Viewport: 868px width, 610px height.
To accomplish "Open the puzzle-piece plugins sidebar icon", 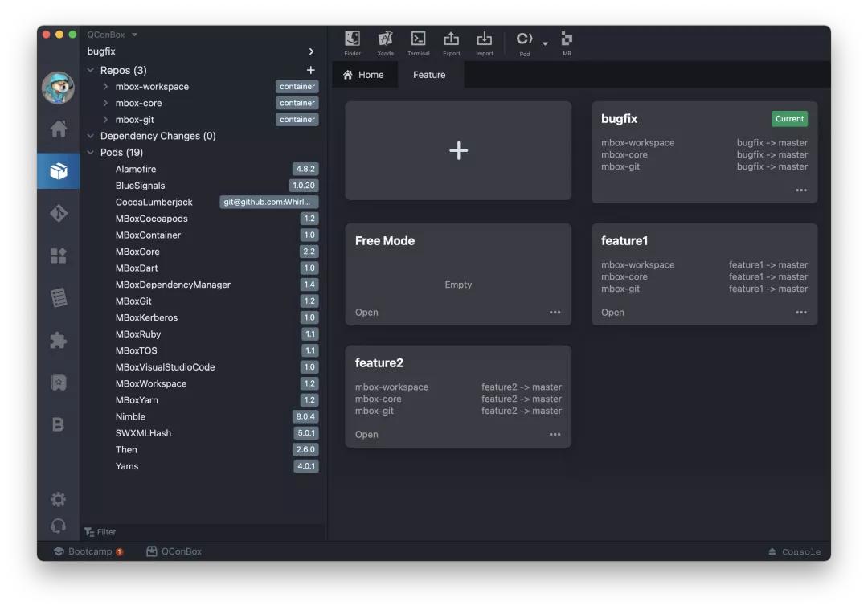I will (x=59, y=340).
